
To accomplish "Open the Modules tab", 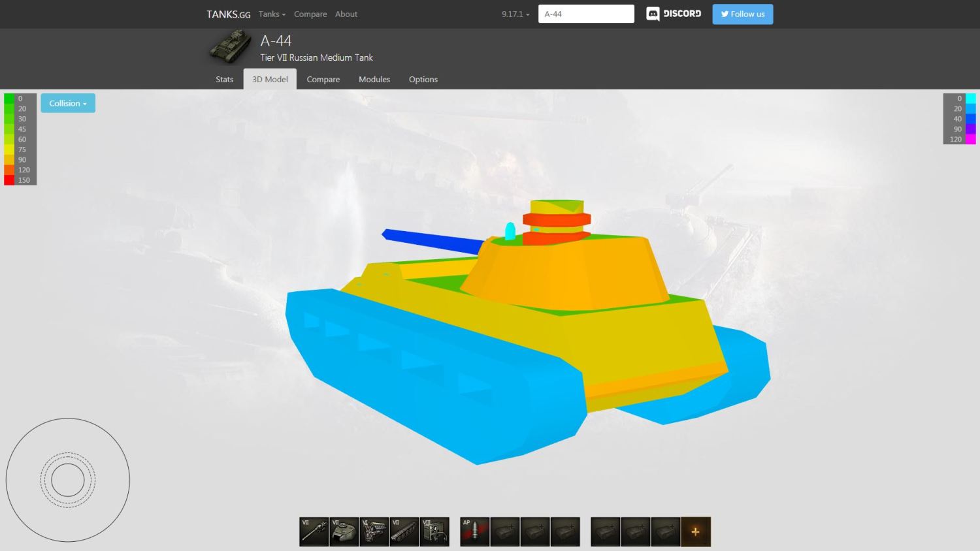I will [x=374, y=79].
